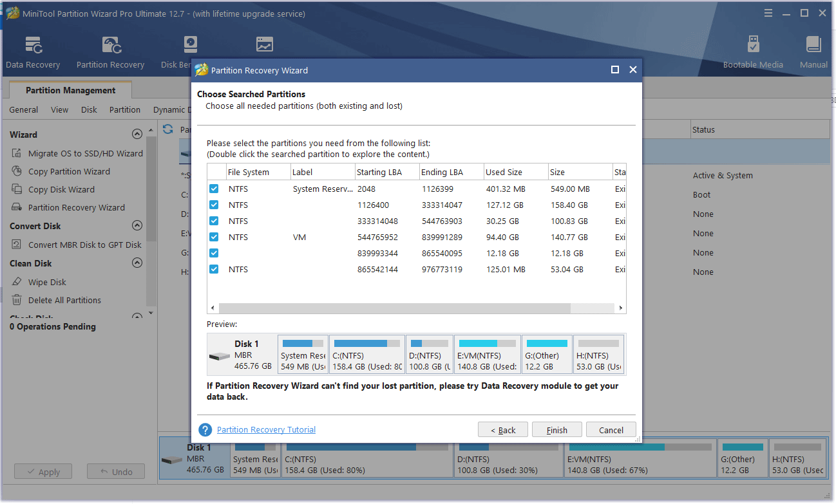Collapse the Convert Disk section
Image resolution: width=836 pixels, height=504 pixels.
click(x=137, y=226)
